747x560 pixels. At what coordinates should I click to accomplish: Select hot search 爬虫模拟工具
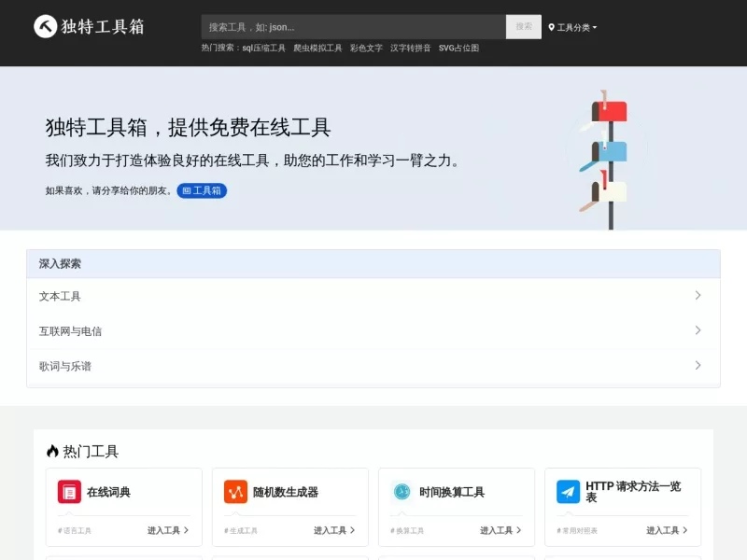pos(317,49)
